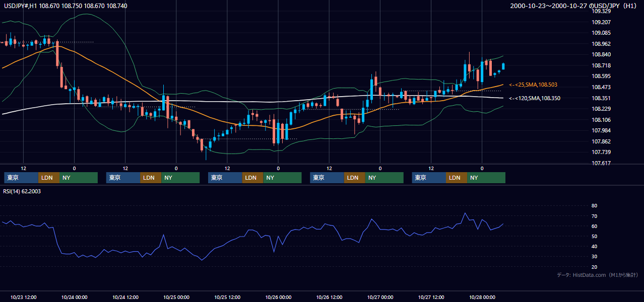Click the LDN session box for 10/27
Image resolution: width=644 pixels, height=302 pixels.
(457, 178)
